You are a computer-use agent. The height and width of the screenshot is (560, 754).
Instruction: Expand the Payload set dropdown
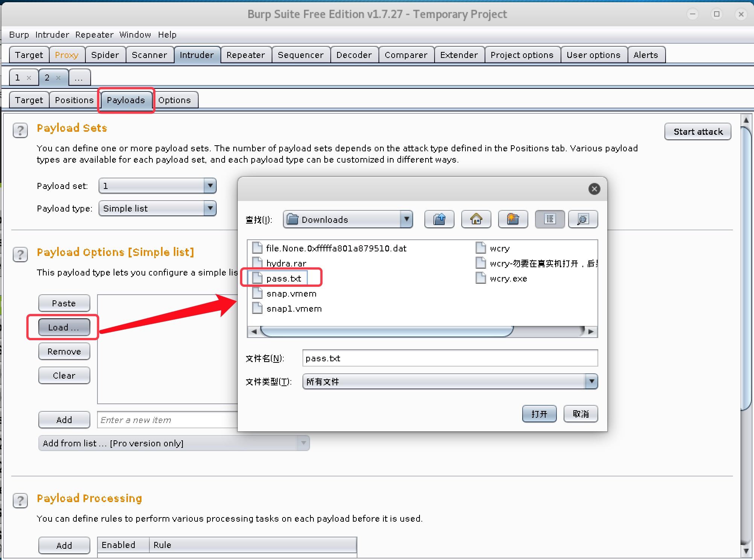pyautogui.click(x=210, y=186)
